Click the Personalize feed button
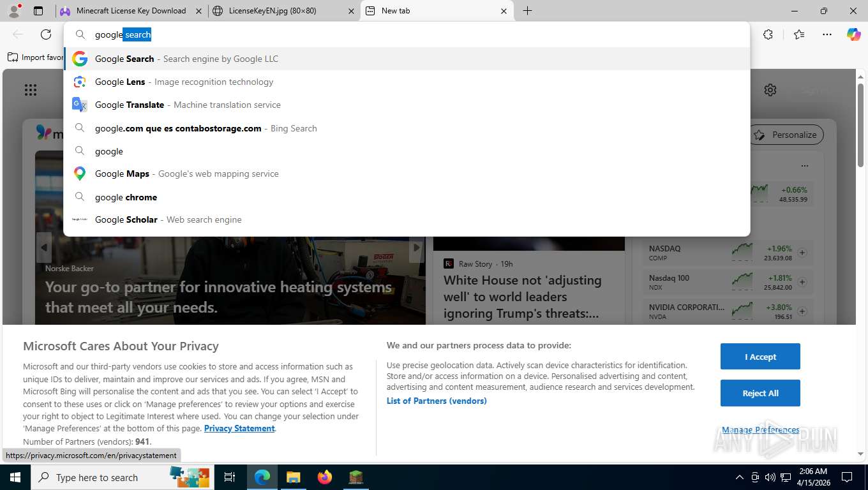 [x=786, y=135]
